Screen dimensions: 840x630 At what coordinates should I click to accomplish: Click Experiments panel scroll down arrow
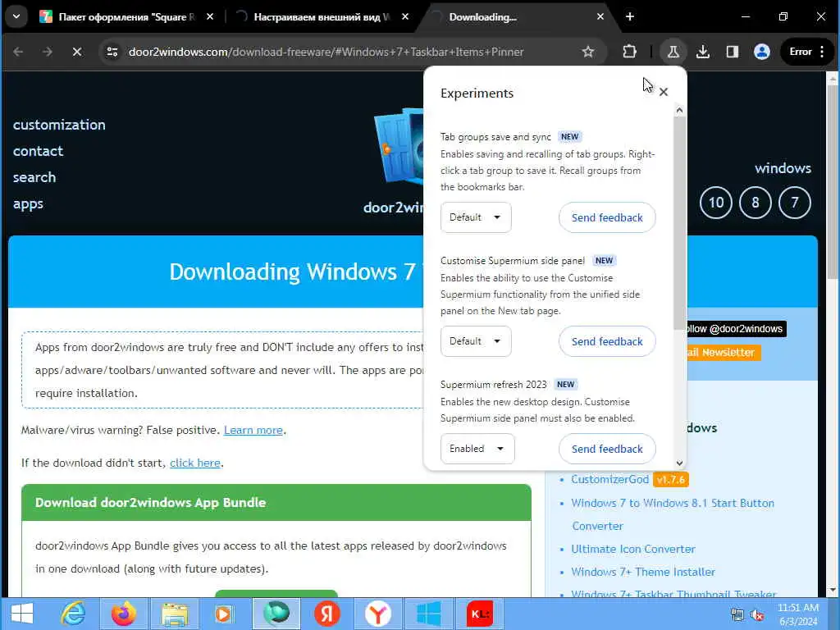pyautogui.click(x=679, y=463)
